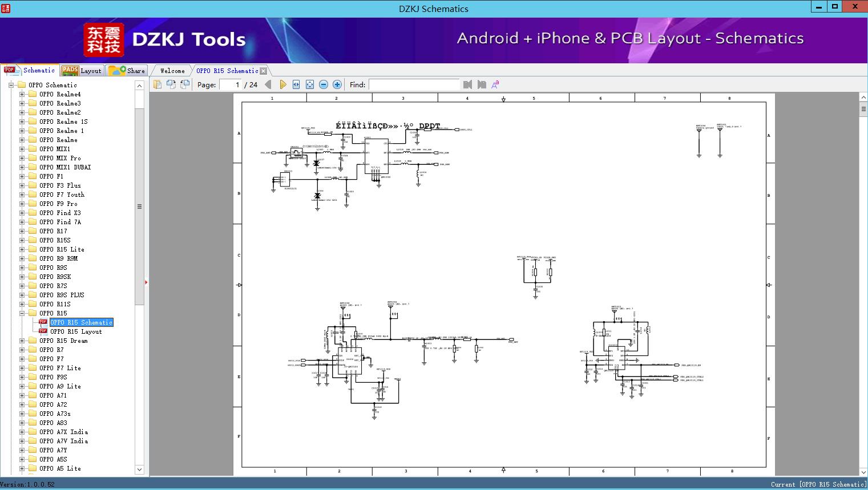Click the OPPO F1 folder icon
This screenshot has height=490, width=868.
[x=33, y=176]
